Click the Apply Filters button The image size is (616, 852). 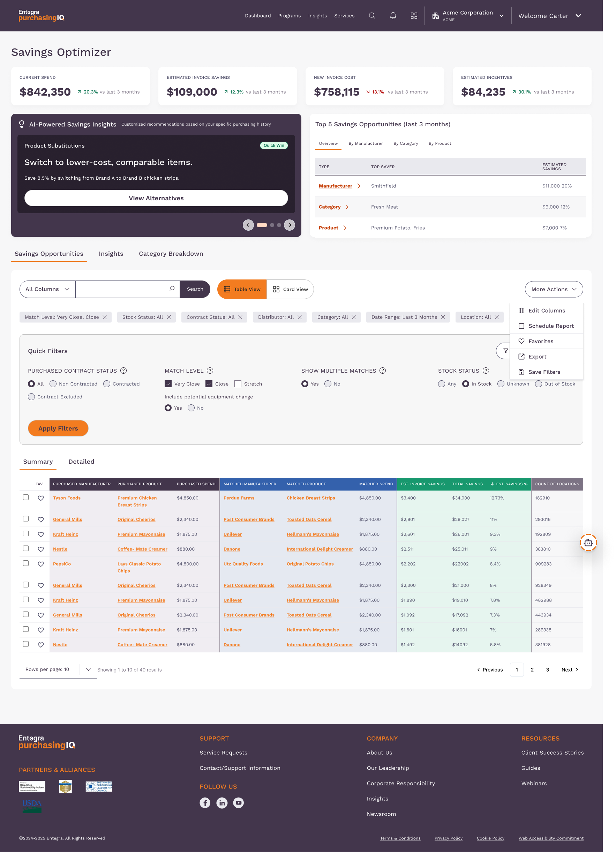58,428
